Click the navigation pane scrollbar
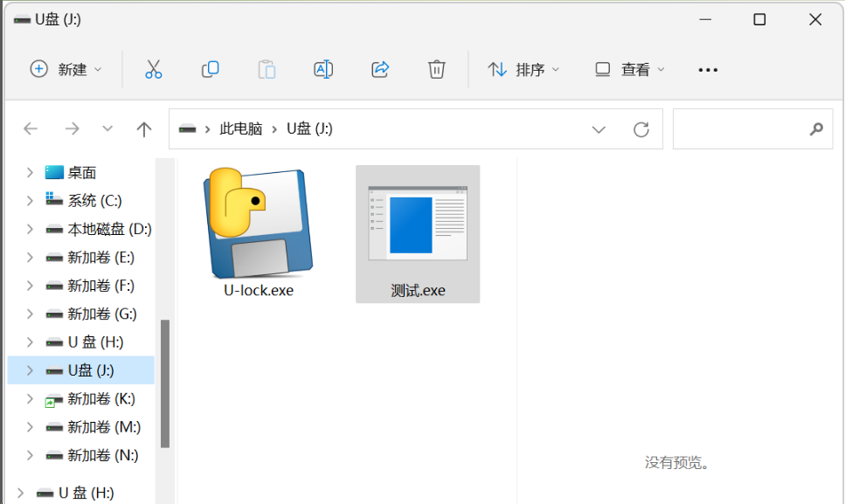This screenshot has height=504, width=845. (165, 383)
